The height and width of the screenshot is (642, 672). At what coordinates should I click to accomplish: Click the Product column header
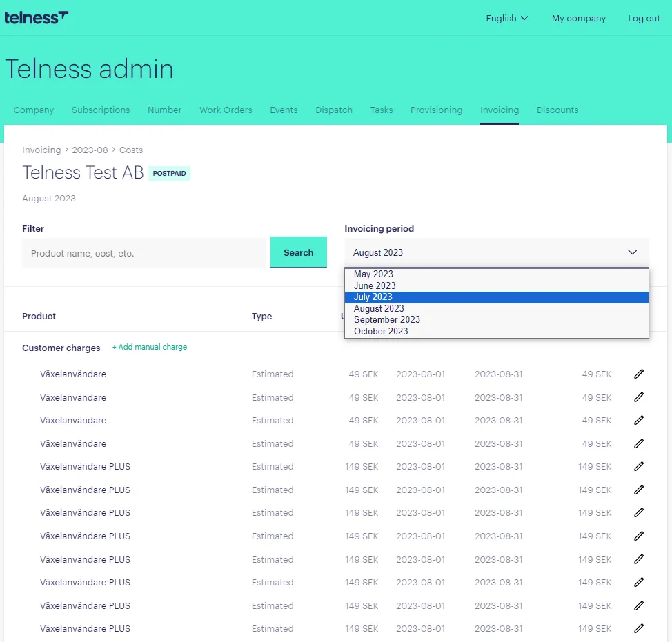(39, 316)
